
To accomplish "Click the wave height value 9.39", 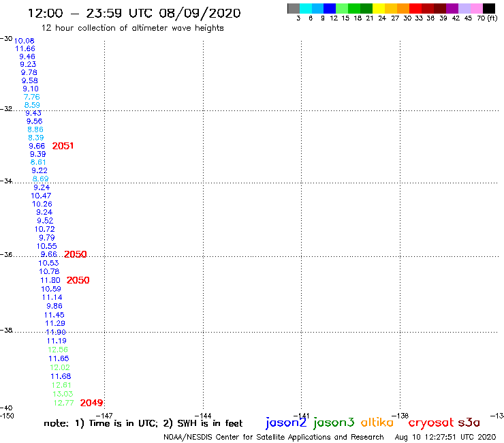I will click(x=38, y=154).
